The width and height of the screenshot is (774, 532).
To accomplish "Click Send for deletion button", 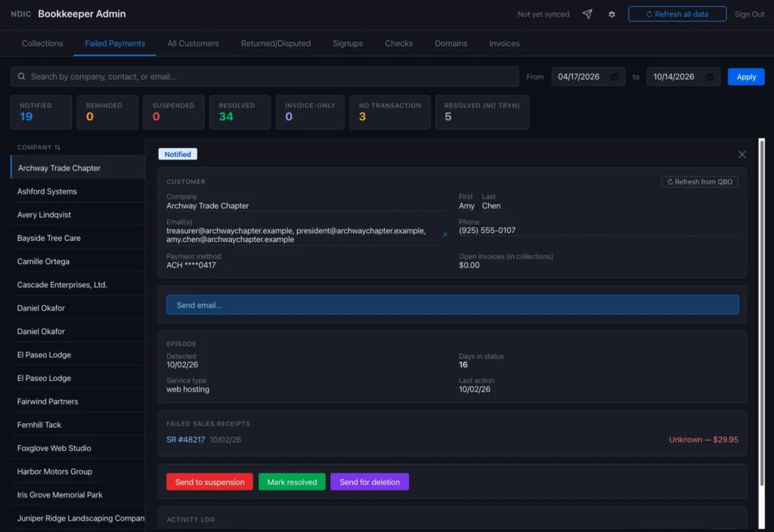I will pos(369,481).
